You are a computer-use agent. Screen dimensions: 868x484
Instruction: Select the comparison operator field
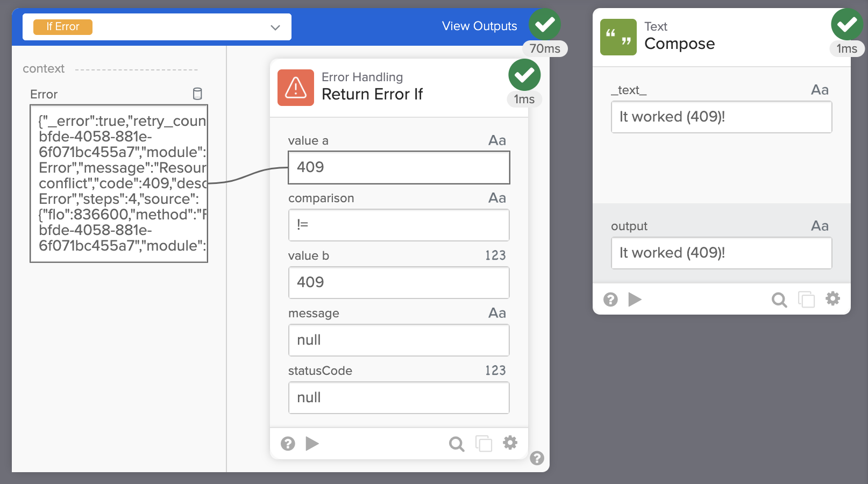pyautogui.click(x=399, y=225)
